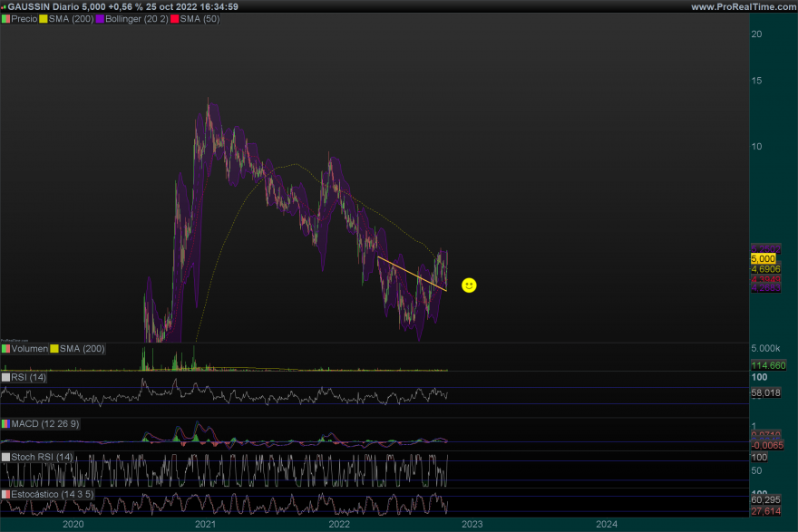Click the Stoch RSI legend square
The height and width of the screenshot is (532, 798).
(x=5, y=457)
